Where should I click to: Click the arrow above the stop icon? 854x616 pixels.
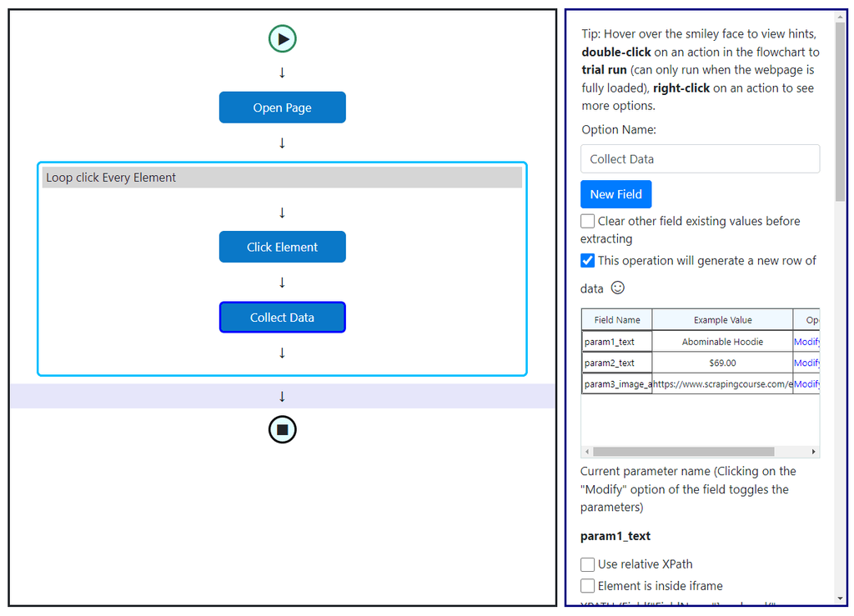pos(283,396)
